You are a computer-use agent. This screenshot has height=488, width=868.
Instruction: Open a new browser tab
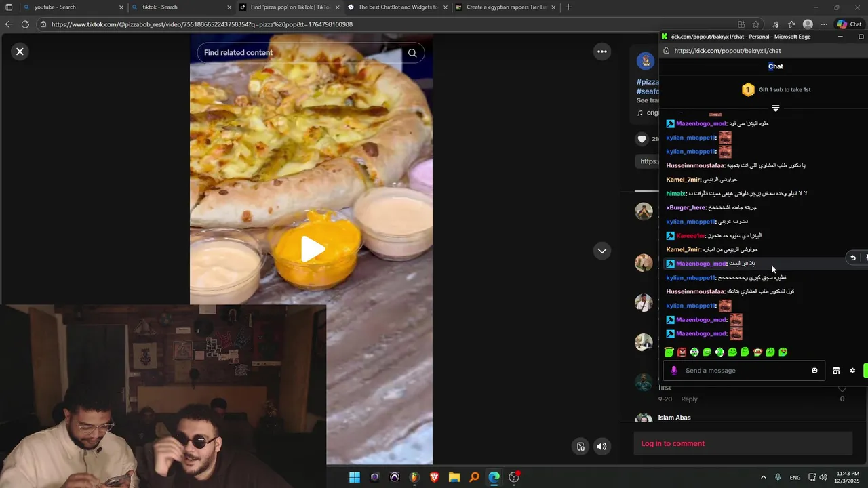click(568, 7)
